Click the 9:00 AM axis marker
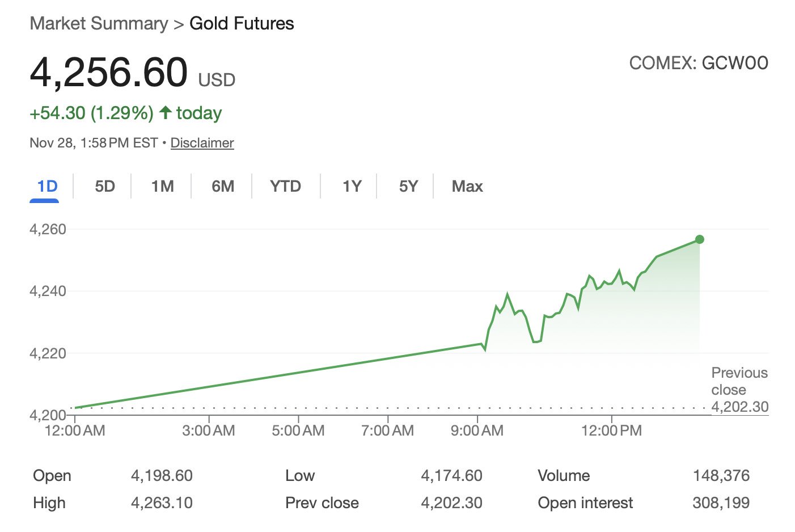795x532 pixels. tap(477, 430)
